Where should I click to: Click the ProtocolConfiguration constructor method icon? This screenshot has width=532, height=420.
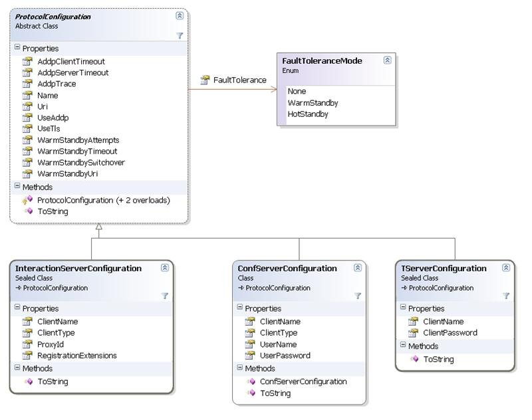27,200
